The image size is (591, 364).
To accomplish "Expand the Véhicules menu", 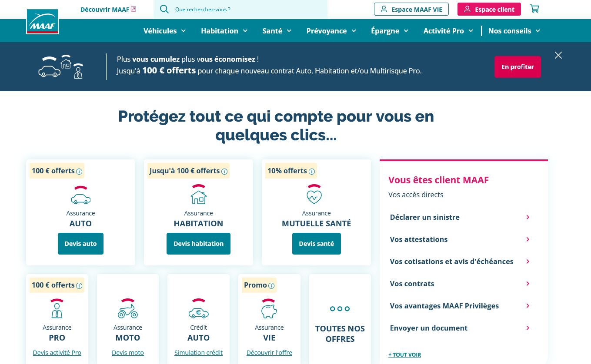I will click(x=165, y=31).
